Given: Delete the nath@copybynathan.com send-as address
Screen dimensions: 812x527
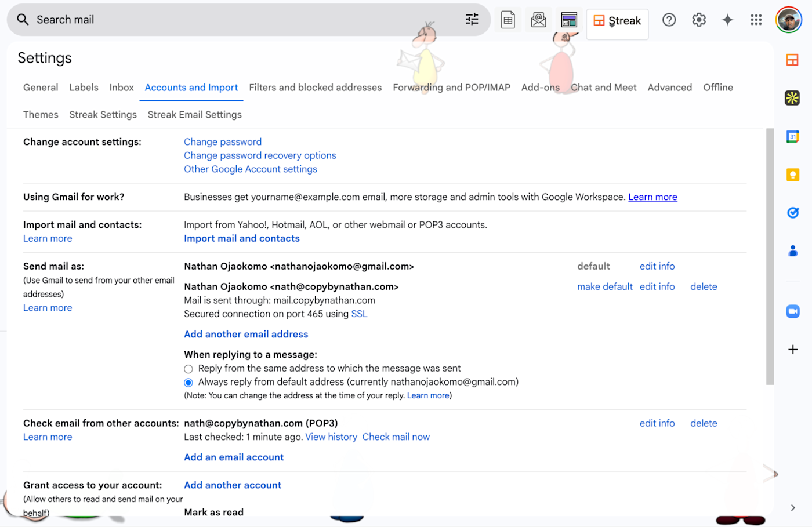Looking at the screenshot, I should [704, 286].
